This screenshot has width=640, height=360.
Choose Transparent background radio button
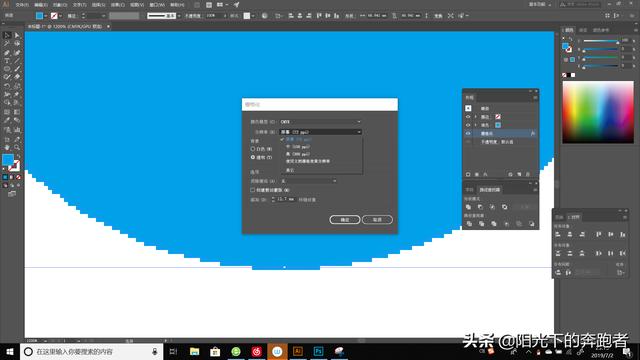(x=253, y=157)
